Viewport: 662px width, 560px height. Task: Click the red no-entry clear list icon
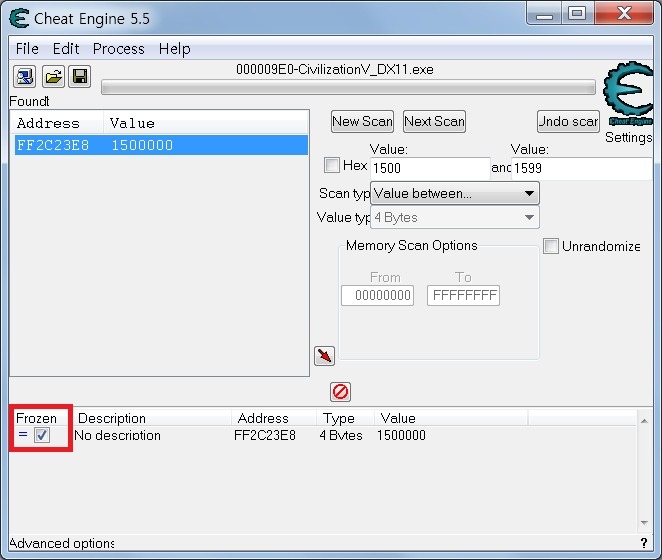pos(340,392)
